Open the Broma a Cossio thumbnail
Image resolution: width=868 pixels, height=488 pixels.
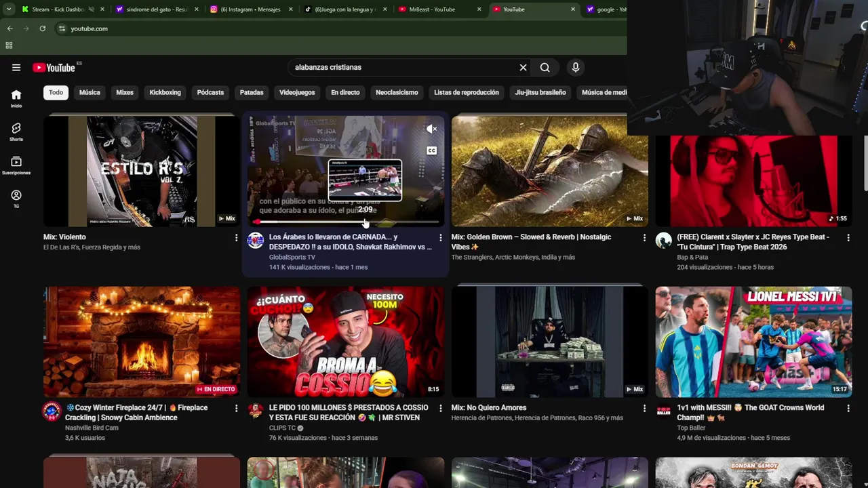click(x=346, y=342)
